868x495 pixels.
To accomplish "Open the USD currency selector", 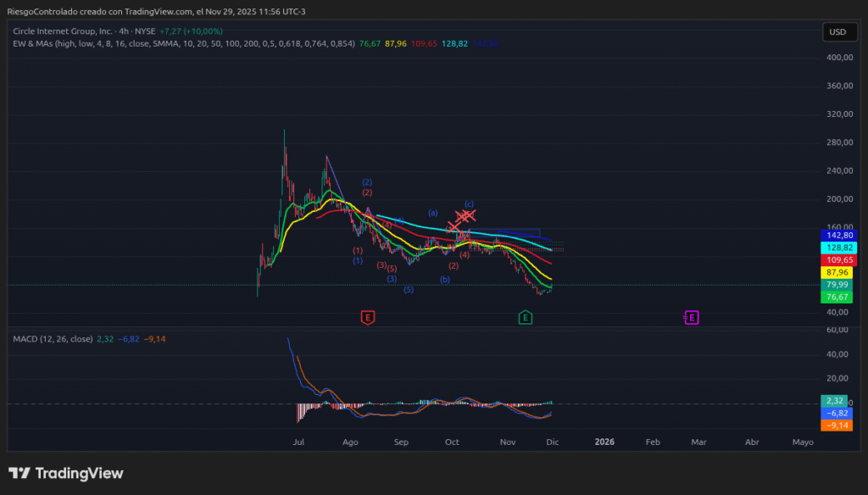I will coord(837,32).
